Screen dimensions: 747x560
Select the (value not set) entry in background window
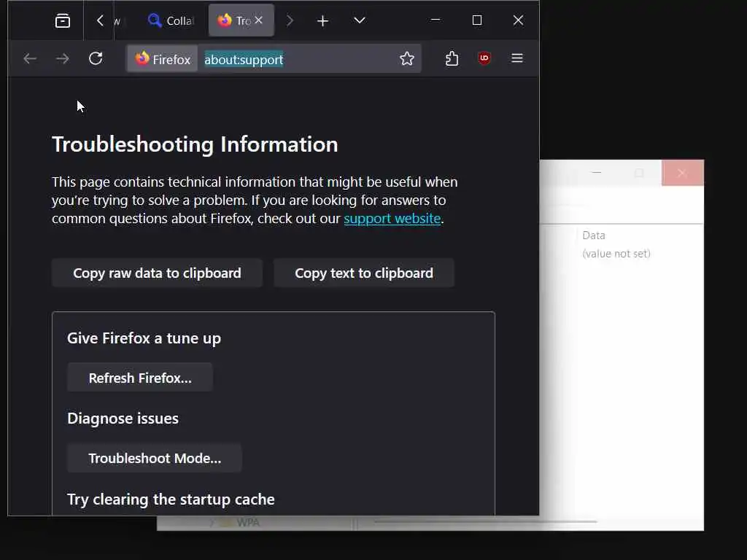[x=616, y=253]
